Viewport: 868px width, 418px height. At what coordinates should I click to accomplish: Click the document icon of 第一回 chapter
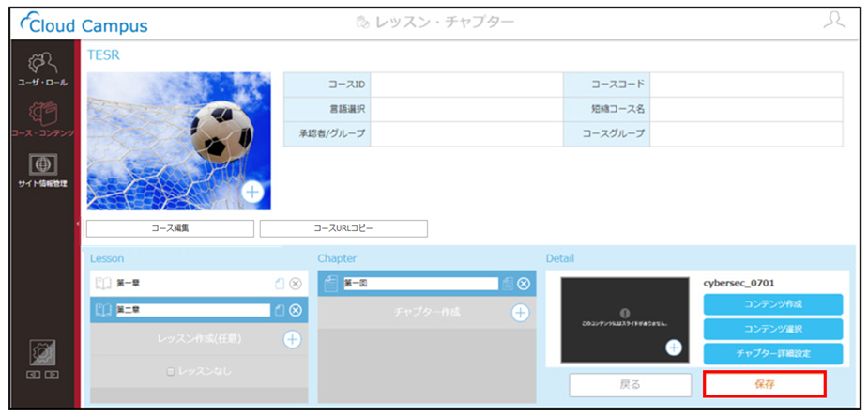[330, 284]
